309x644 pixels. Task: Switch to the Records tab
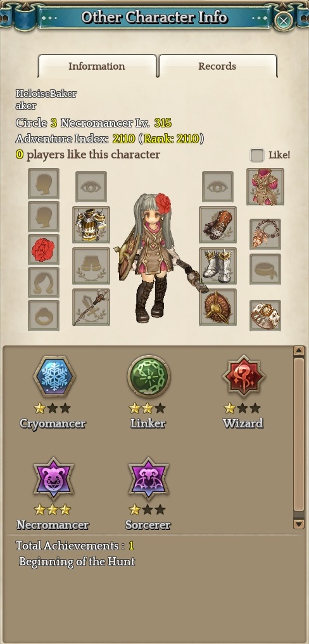coord(217,66)
